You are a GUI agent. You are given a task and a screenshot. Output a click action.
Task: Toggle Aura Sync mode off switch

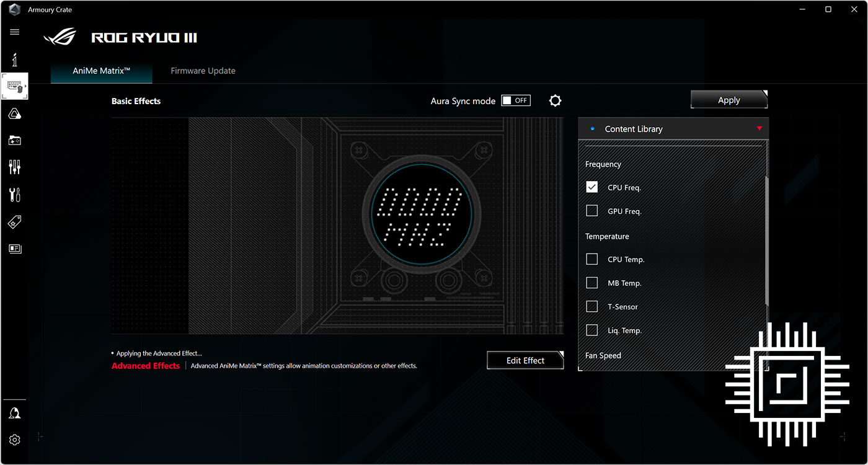[515, 100]
